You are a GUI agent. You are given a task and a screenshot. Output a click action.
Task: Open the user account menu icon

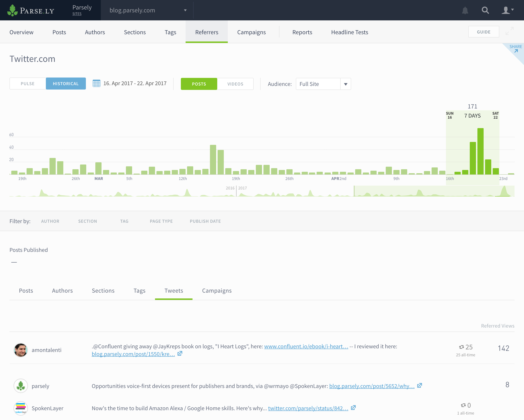coord(507,10)
